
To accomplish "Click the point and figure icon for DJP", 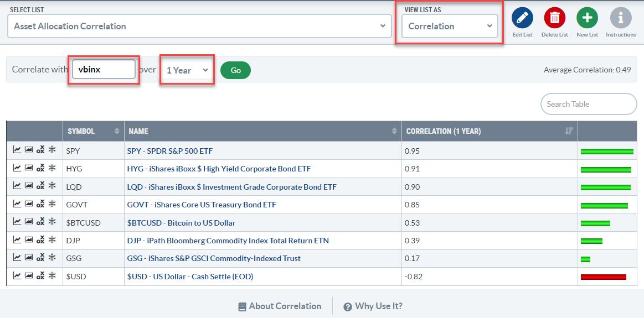I will coord(40,239).
